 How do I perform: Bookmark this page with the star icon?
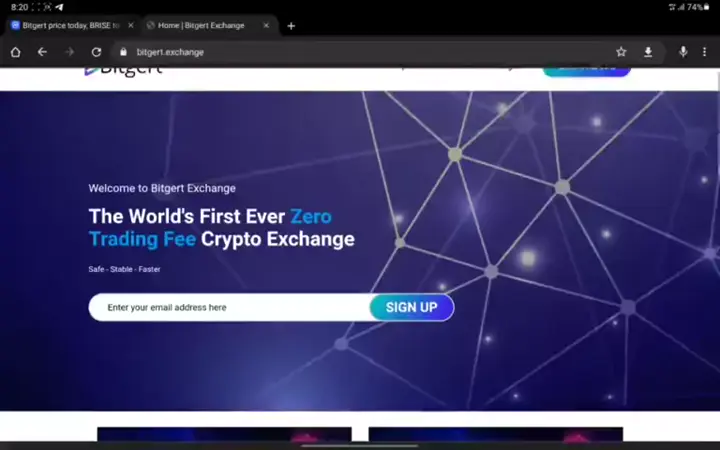click(621, 52)
